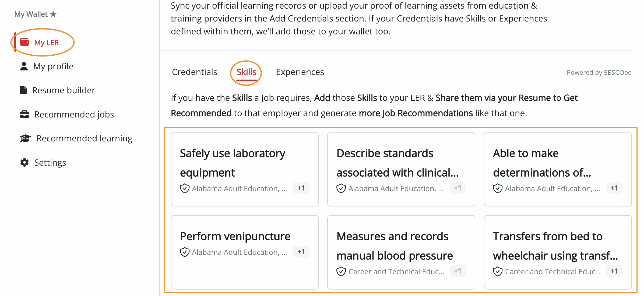Screen dimensions: 644x296
Task: Click the gear icon beside Settings
Action: (24, 162)
